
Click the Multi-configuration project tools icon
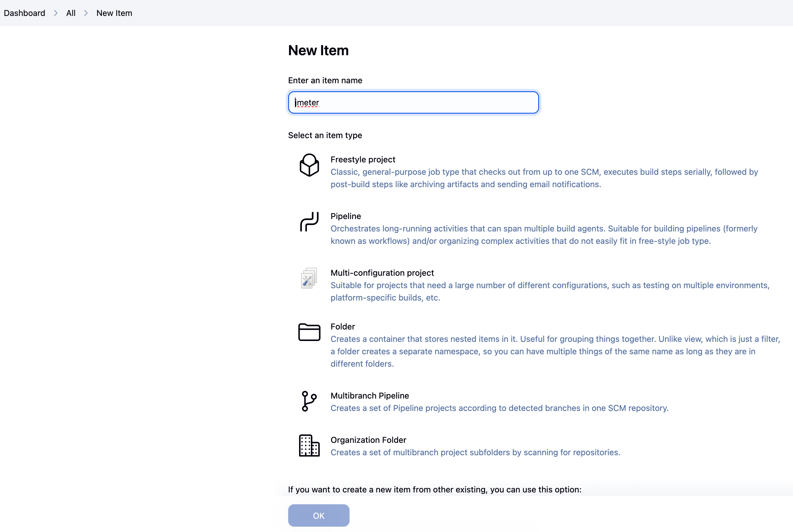tap(309, 278)
